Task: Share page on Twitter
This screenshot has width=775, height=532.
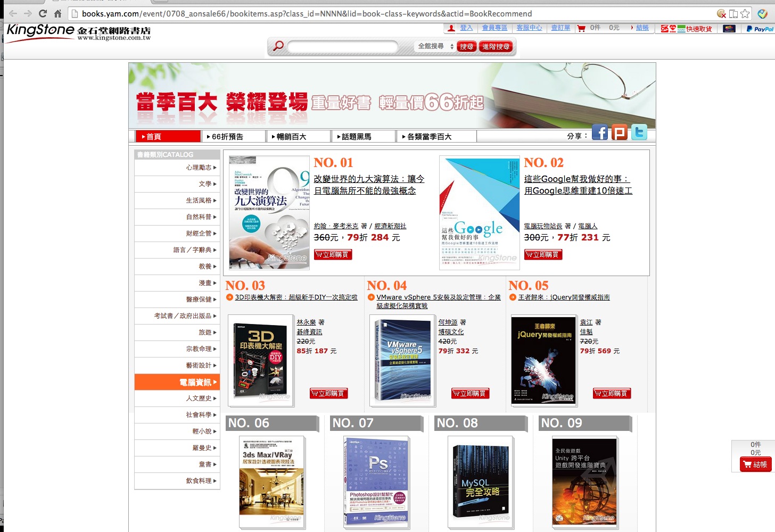Action: 639,132
